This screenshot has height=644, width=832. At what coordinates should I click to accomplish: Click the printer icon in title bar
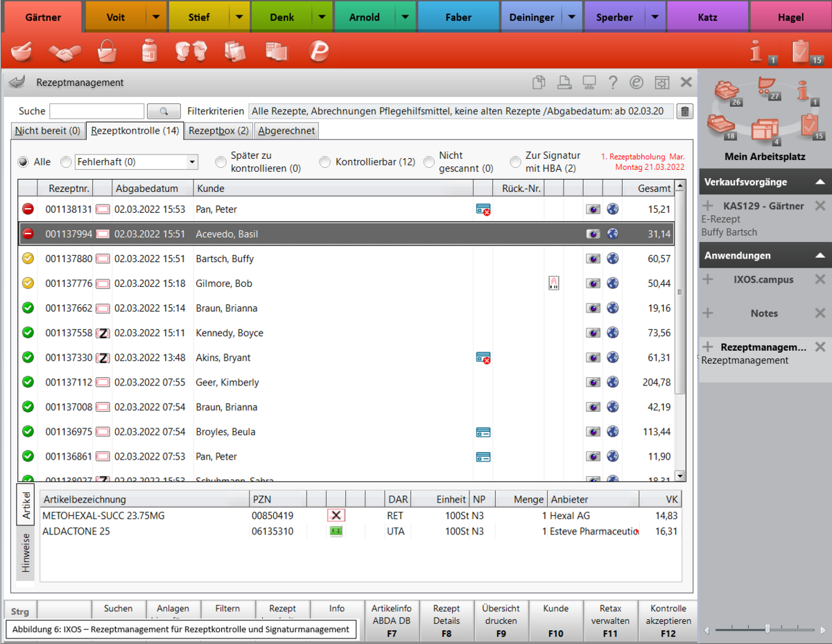564,82
